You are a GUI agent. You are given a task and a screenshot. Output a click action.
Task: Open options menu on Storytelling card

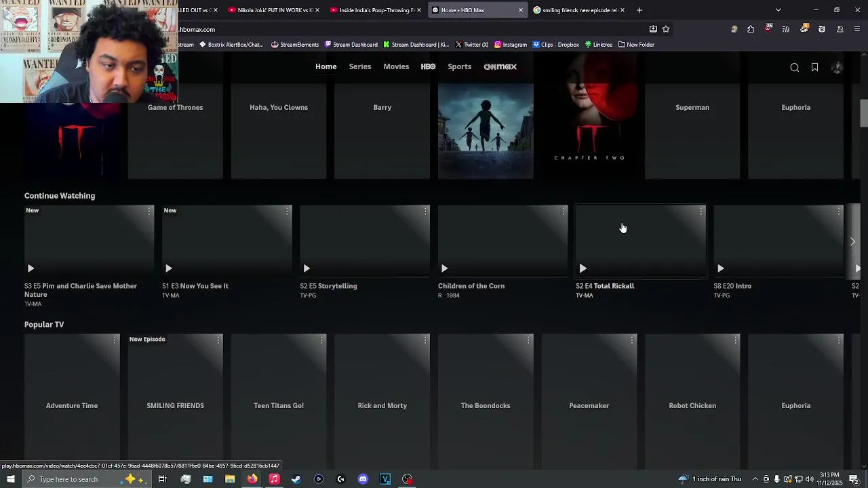425,211
